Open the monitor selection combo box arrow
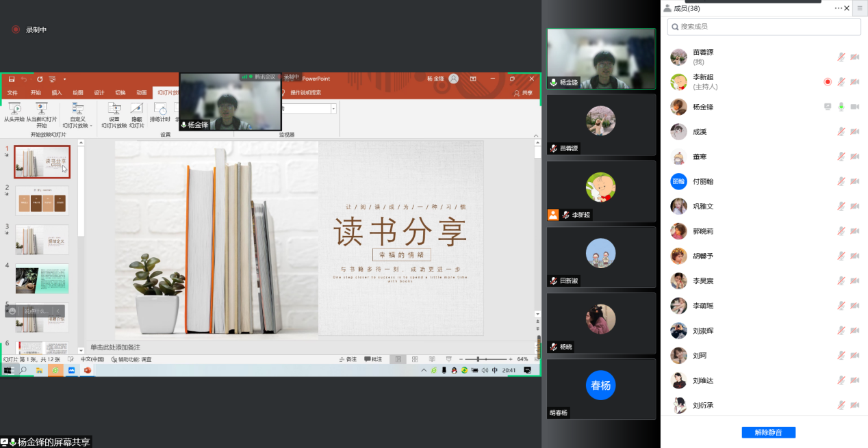Viewport: 868px width, 448px height. point(333,109)
